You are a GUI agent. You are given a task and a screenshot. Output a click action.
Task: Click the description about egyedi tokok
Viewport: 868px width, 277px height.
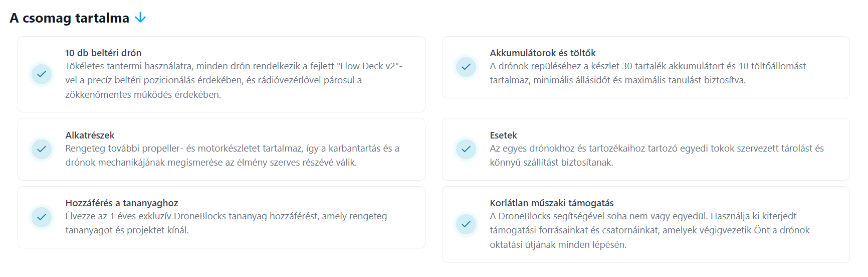tap(657, 156)
